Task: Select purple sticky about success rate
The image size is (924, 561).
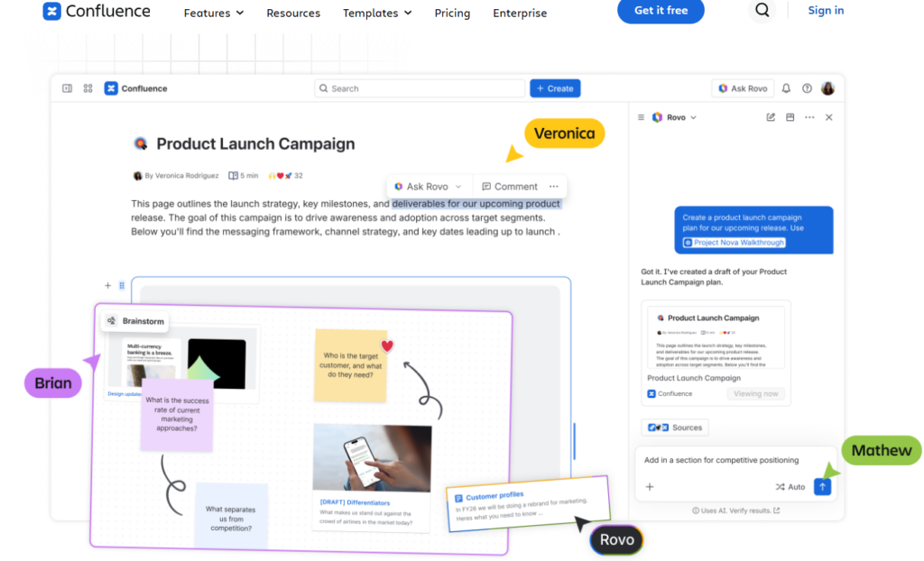Action: click(x=177, y=415)
